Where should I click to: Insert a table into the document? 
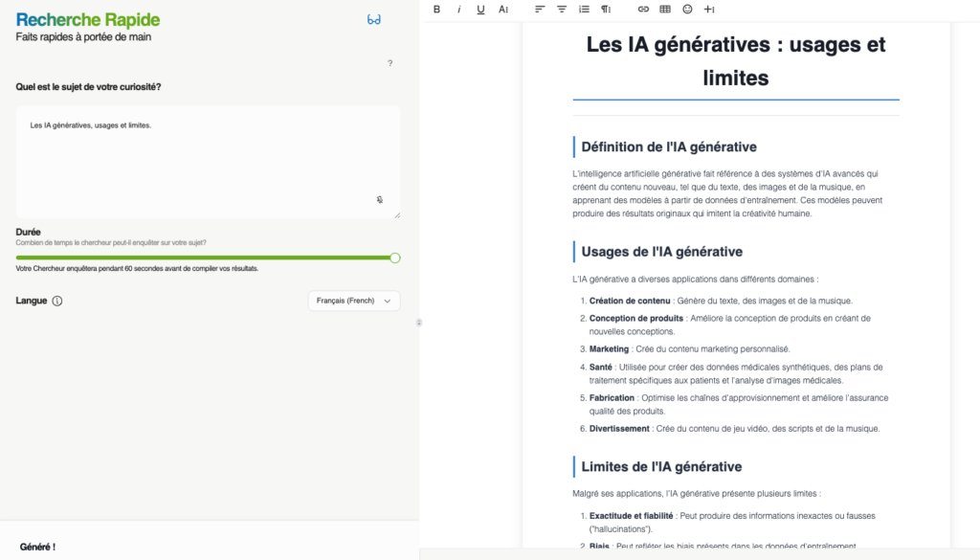pos(665,10)
